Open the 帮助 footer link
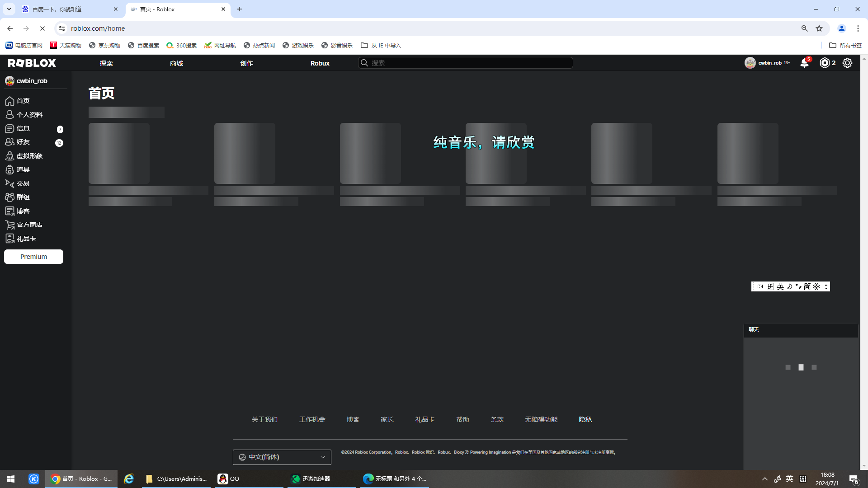This screenshot has height=488, width=868. click(x=462, y=419)
